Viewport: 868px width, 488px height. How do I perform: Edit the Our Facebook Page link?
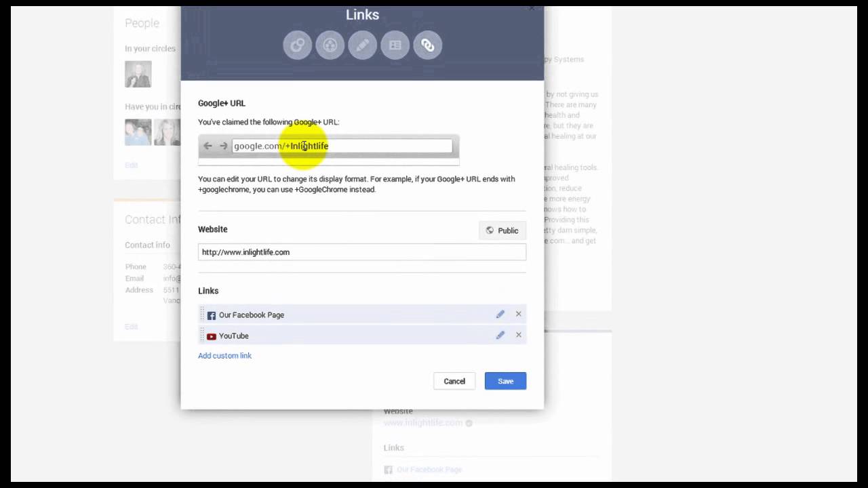tap(500, 314)
